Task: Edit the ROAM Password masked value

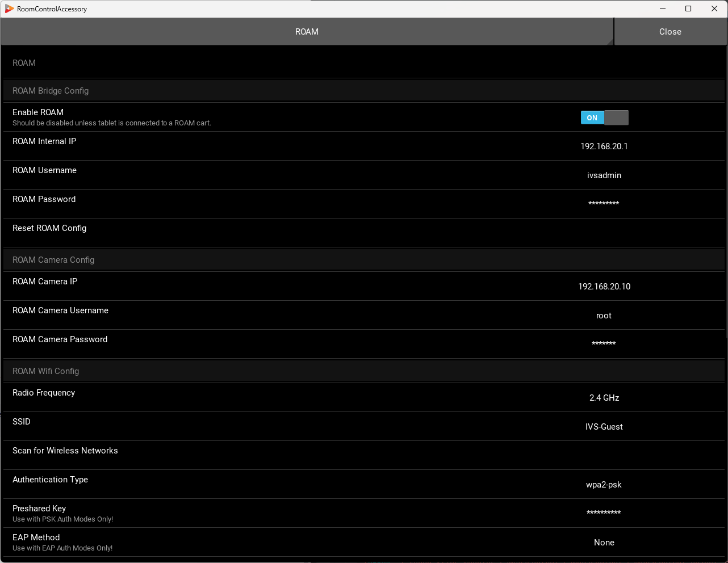Action: tap(604, 204)
